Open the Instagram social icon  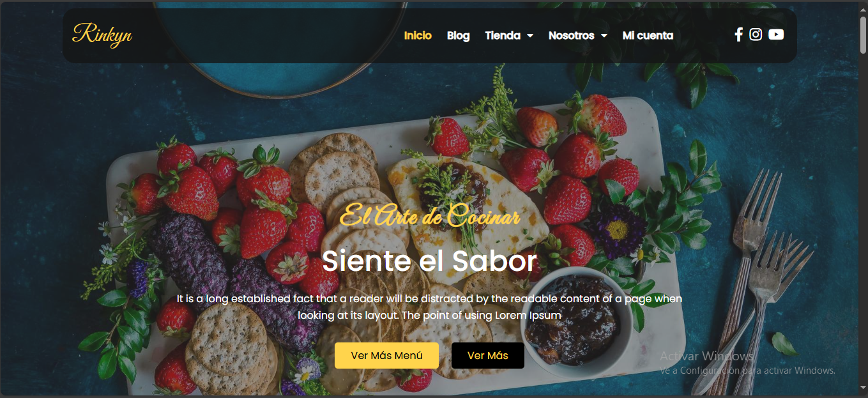[756, 34]
